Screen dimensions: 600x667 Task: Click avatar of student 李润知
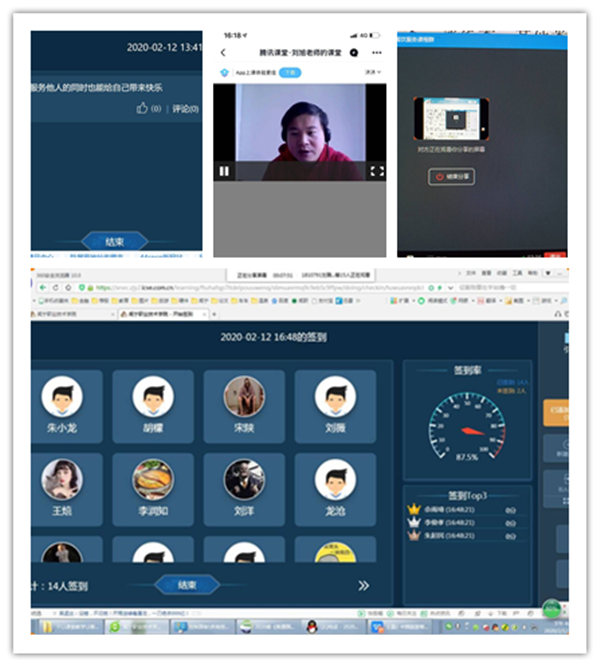(x=153, y=480)
